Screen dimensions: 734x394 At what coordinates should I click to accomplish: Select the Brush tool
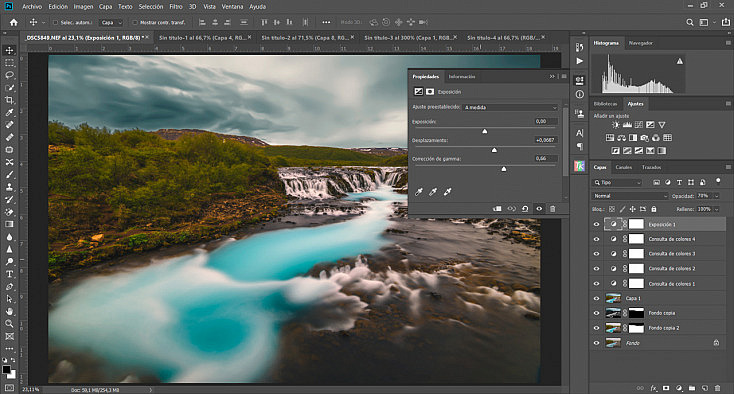point(9,175)
